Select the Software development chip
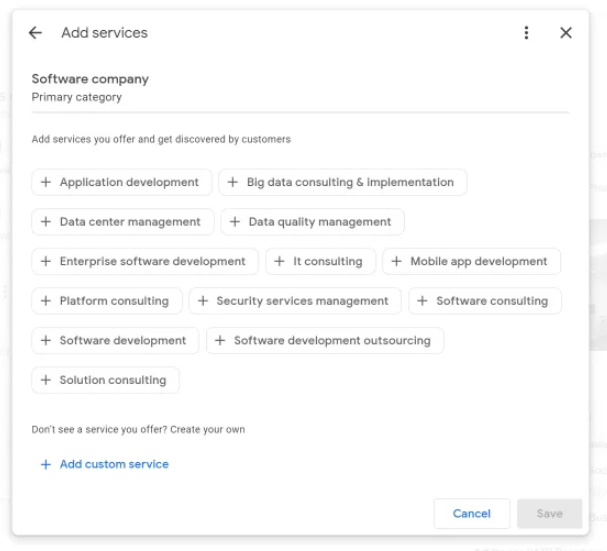Screen dimensions: 607x551 (x=115, y=340)
